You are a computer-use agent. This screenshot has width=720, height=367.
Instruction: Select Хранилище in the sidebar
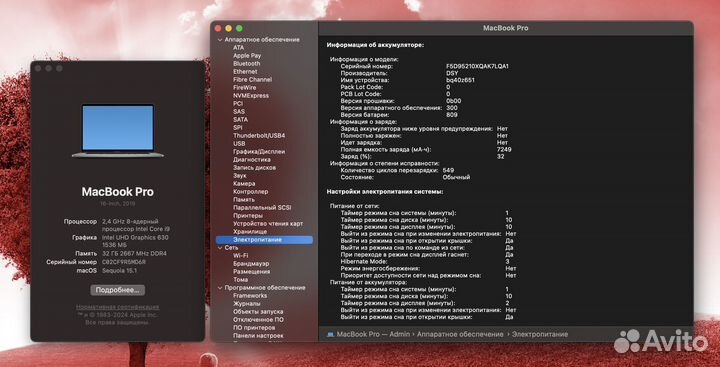(x=250, y=232)
